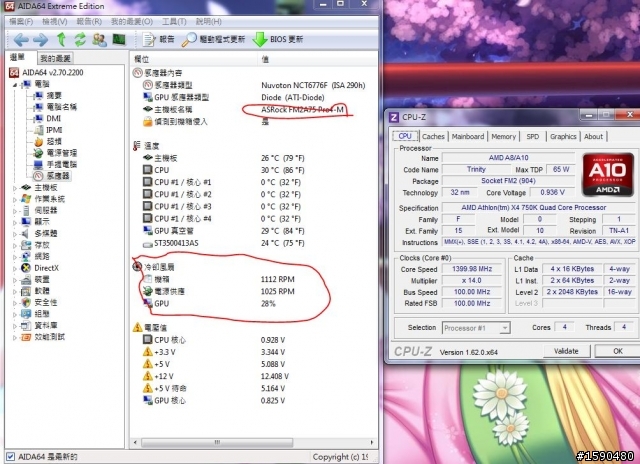Collapse the 電腦 tree node
Image resolution: width=640 pixels, height=464 pixels.
14,84
